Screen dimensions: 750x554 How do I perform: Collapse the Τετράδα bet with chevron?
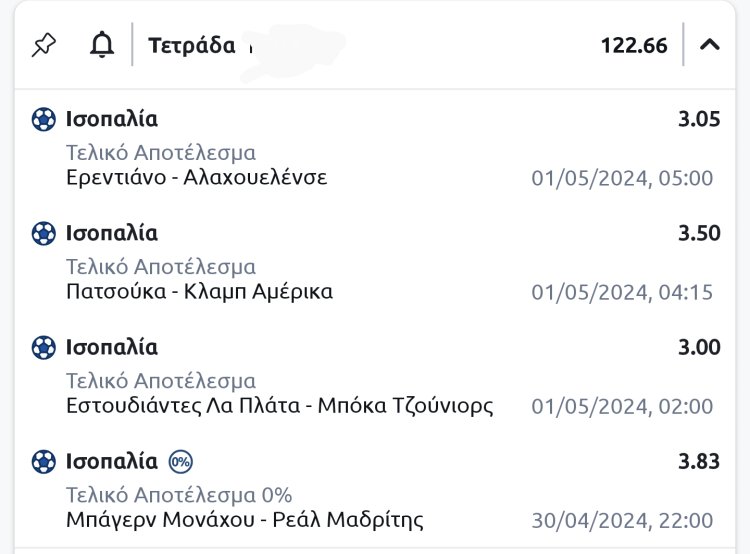pyautogui.click(x=710, y=45)
